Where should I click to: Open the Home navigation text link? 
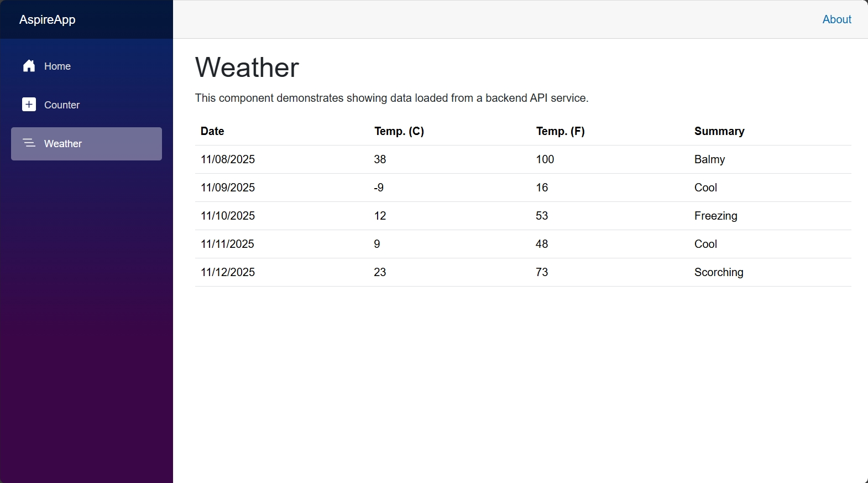tap(57, 66)
